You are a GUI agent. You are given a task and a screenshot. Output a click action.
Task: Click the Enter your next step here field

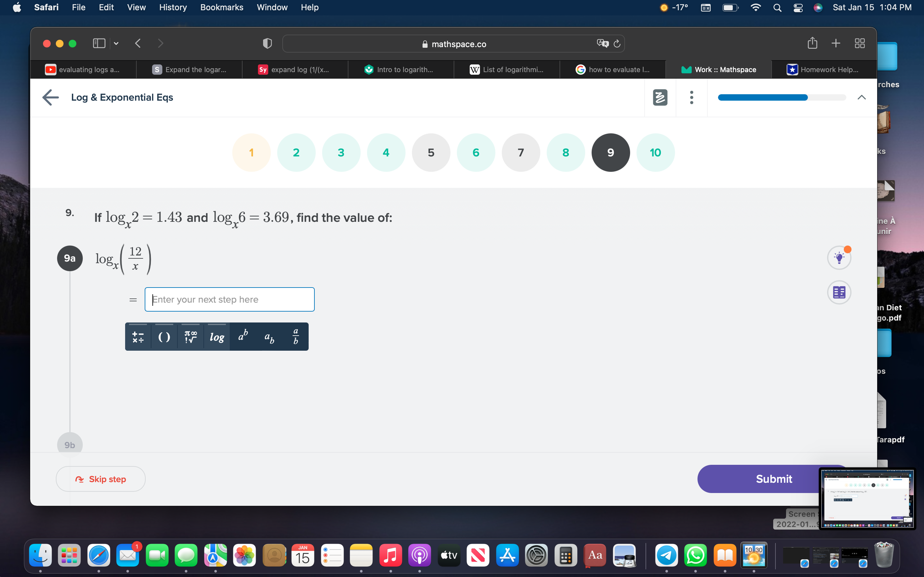pyautogui.click(x=229, y=299)
